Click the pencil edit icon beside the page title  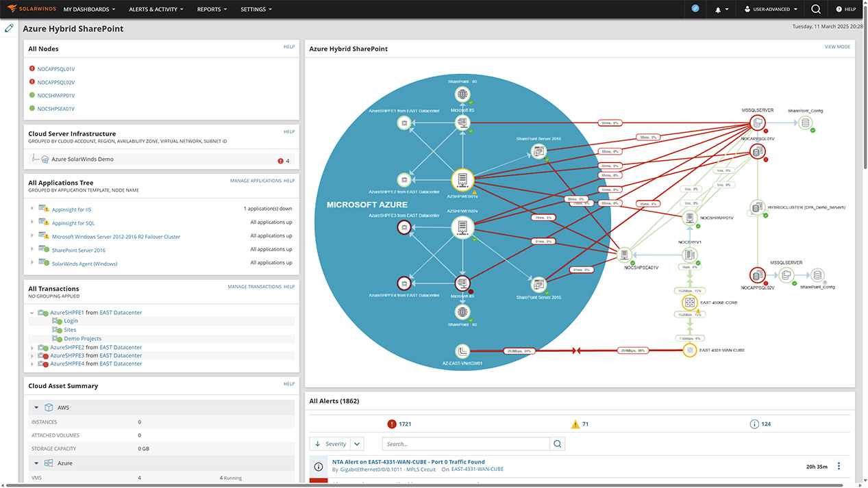point(9,28)
